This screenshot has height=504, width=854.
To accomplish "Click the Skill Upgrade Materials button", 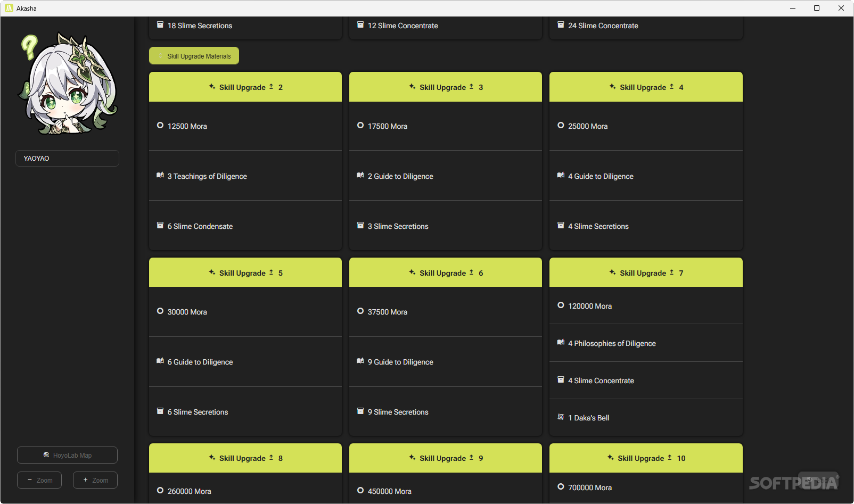I will coord(194,56).
